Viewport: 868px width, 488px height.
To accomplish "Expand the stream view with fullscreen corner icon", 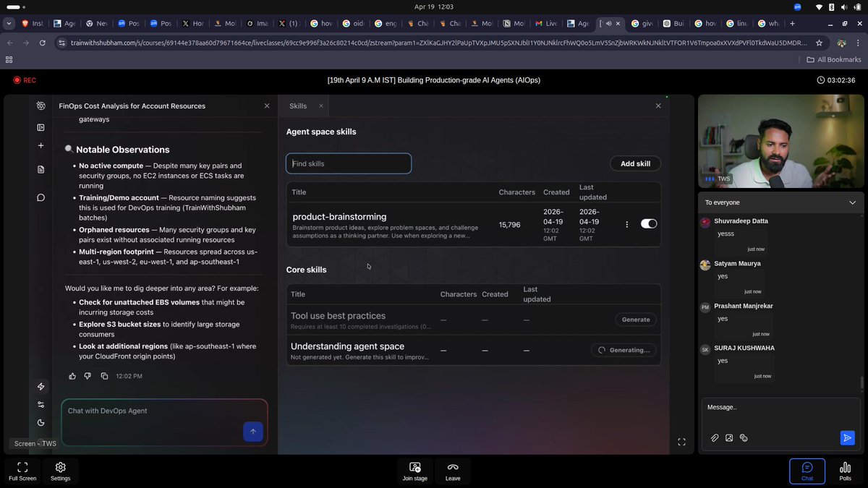I will point(681,442).
